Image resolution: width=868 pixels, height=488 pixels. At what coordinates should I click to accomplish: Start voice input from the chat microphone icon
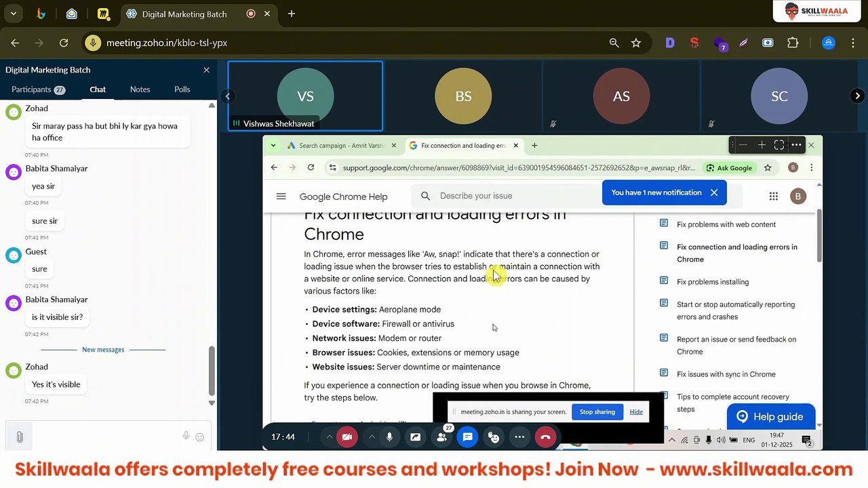tap(186, 436)
